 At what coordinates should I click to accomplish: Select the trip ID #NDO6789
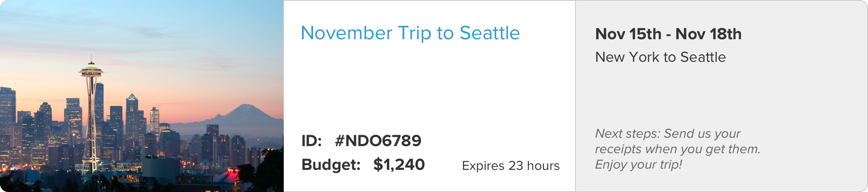(x=378, y=141)
